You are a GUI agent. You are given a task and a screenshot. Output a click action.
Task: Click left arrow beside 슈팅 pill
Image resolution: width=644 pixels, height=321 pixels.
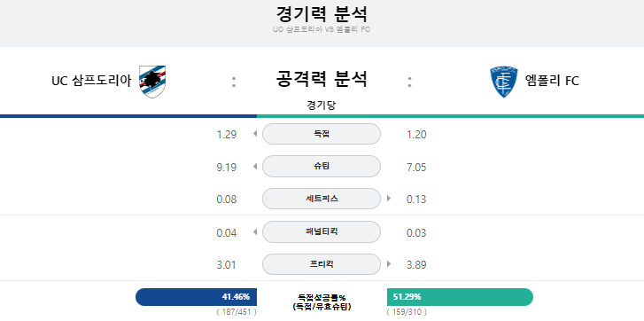click(x=255, y=167)
